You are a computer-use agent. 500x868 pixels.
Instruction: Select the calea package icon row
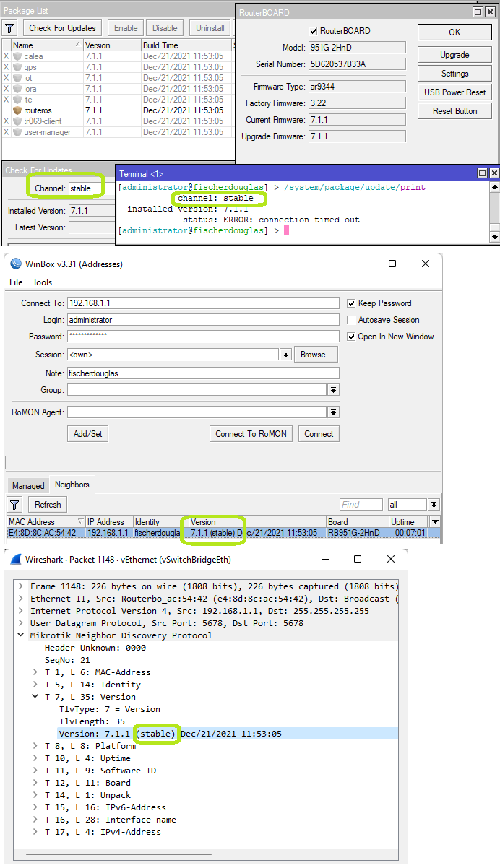pos(17,56)
